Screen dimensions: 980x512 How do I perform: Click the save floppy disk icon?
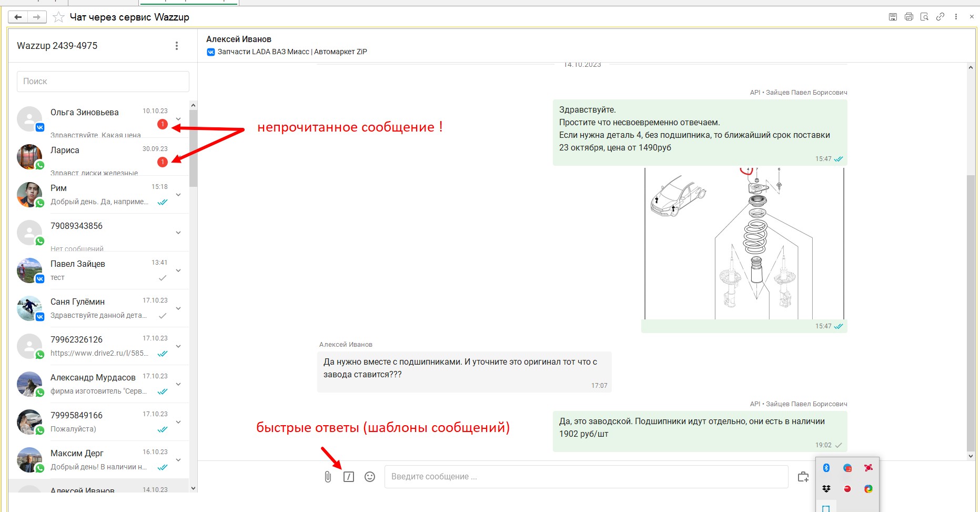(x=893, y=17)
